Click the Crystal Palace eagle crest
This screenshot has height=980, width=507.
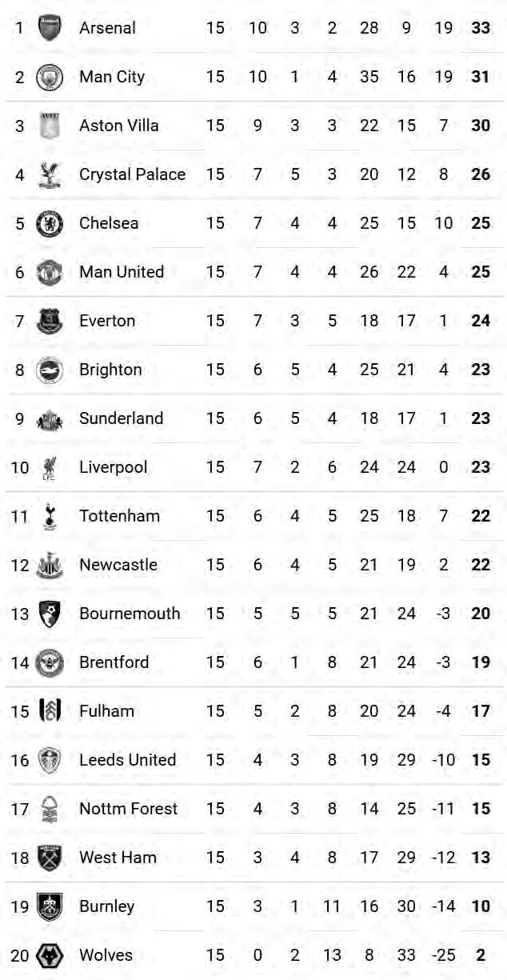point(50,174)
